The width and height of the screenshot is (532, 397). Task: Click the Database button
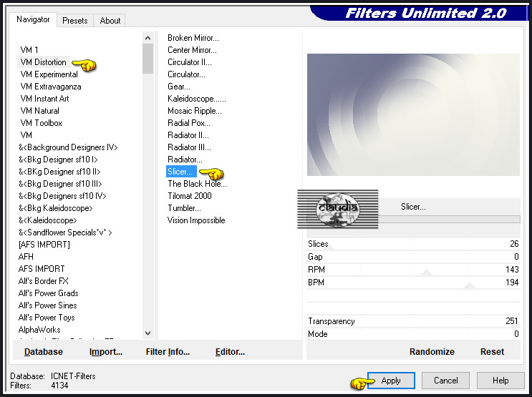[x=44, y=352]
